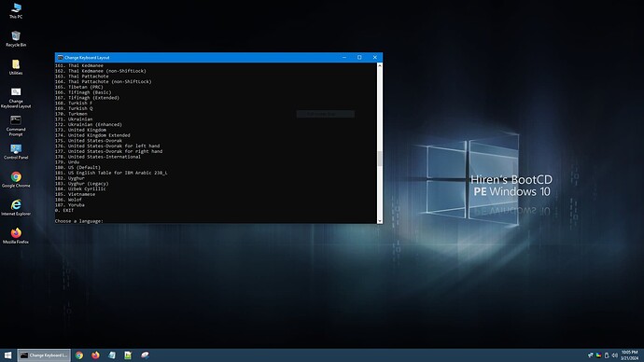Click the '171. Ukrainian' line

74,119
